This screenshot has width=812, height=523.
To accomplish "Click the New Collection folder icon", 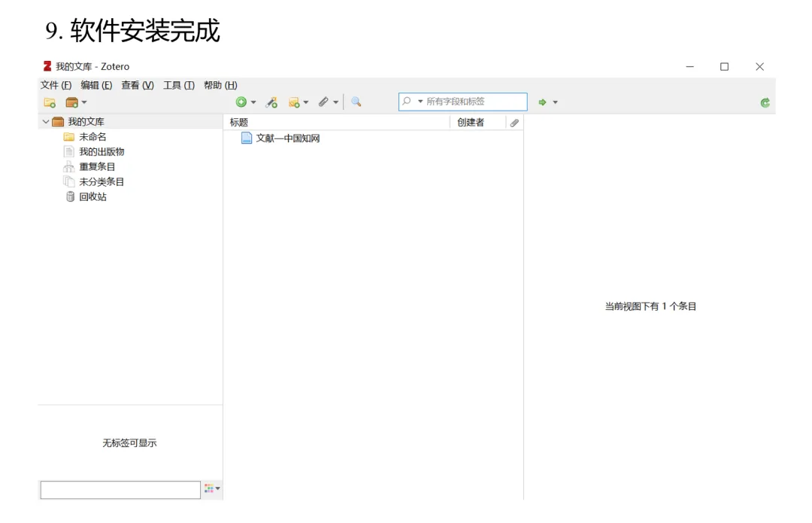I will pyautogui.click(x=50, y=102).
